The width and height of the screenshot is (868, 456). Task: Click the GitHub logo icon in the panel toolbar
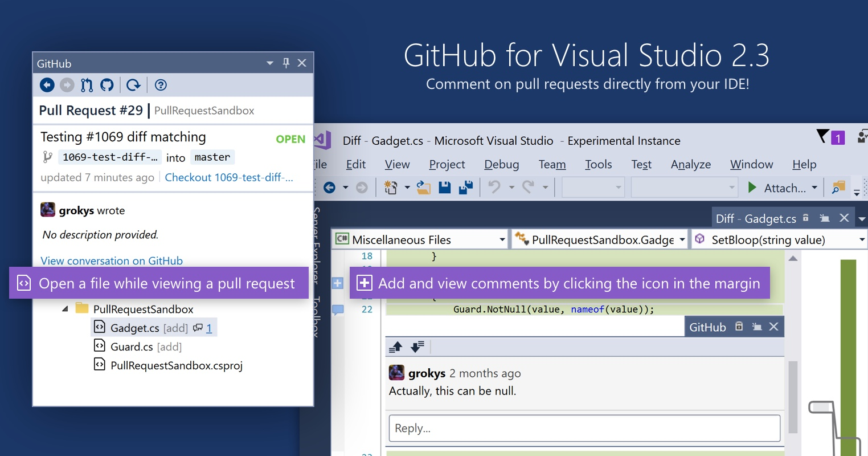[x=107, y=84]
